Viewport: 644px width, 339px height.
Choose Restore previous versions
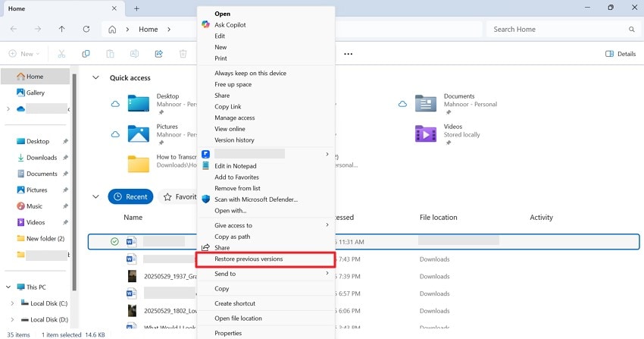click(x=265, y=259)
